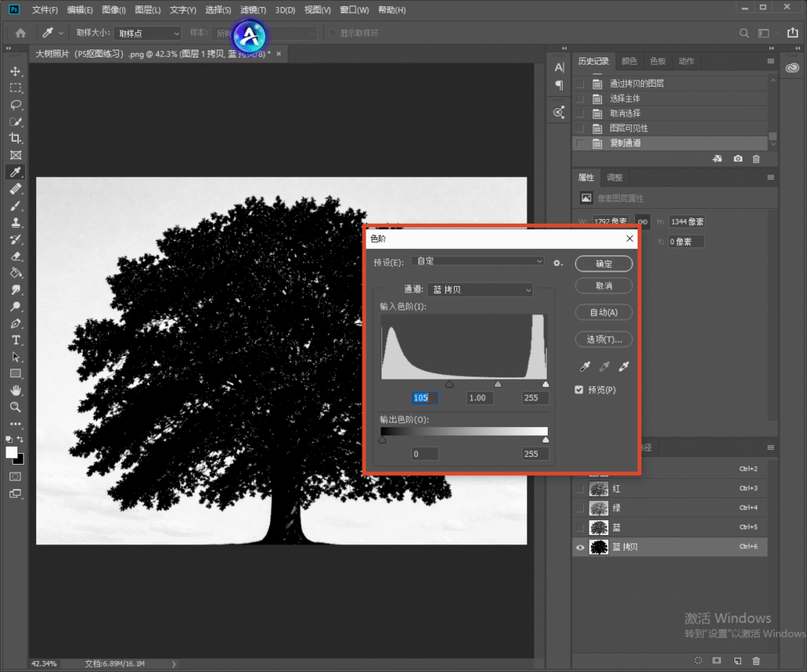Click the Home icon in options bar
The height and width of the screenshot is (672, 807).
pyautogui.click(x=20, y=33)
